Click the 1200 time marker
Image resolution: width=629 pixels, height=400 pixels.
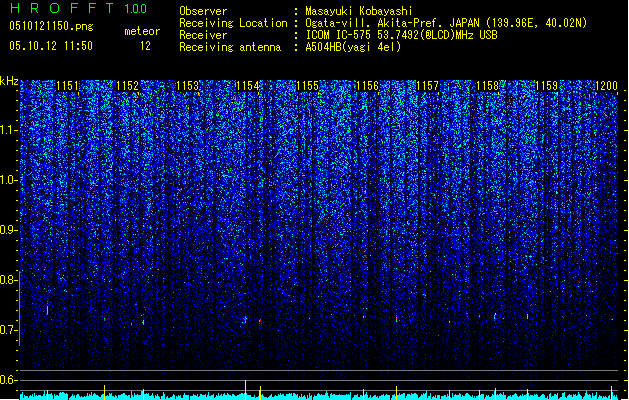(607, 86)
